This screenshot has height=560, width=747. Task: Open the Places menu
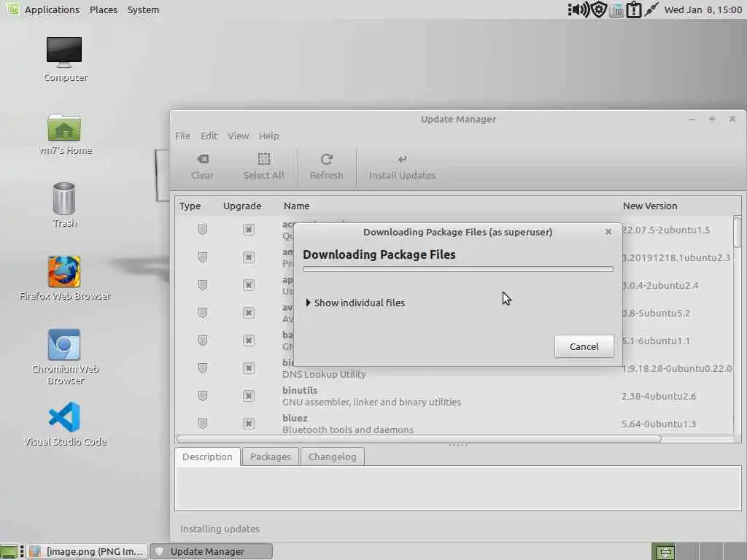coord(104,9)
